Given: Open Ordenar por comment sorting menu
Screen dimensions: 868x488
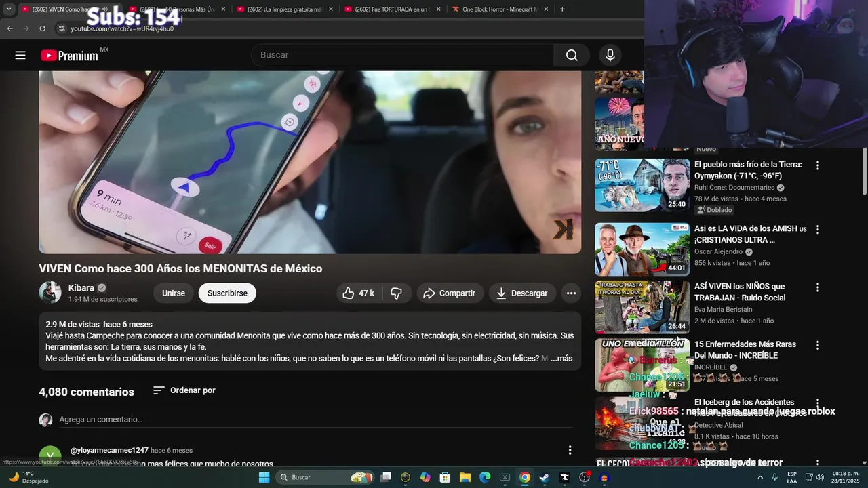Looking at the screenshot, I should (x=184, y=390).
